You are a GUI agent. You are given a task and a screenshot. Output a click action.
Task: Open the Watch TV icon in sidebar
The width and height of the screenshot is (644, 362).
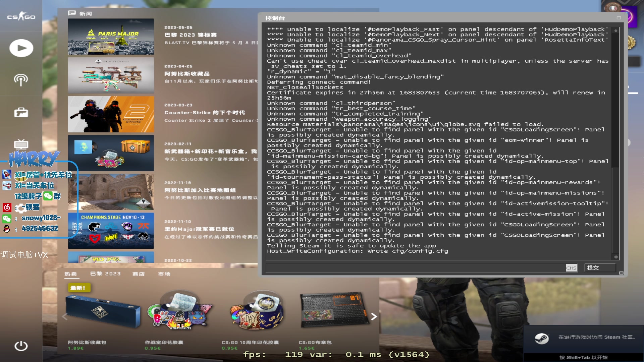click(21, 144)
